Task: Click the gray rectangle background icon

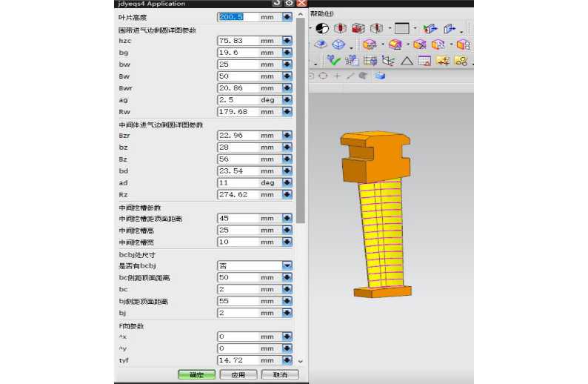Action: 402,28
